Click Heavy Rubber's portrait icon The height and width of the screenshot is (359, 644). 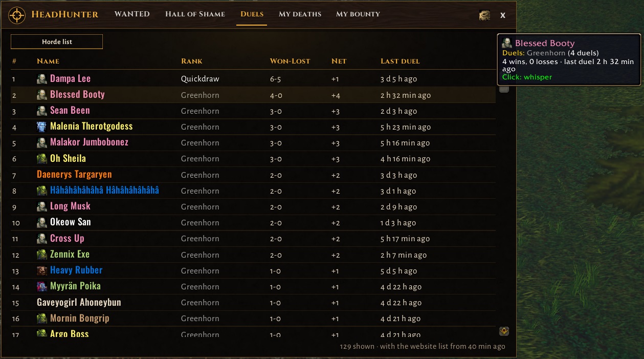(42, 270)
